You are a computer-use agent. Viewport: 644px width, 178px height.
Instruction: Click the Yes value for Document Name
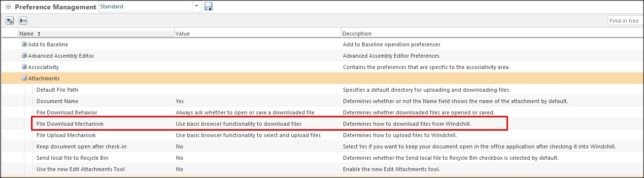click(180, 101)
